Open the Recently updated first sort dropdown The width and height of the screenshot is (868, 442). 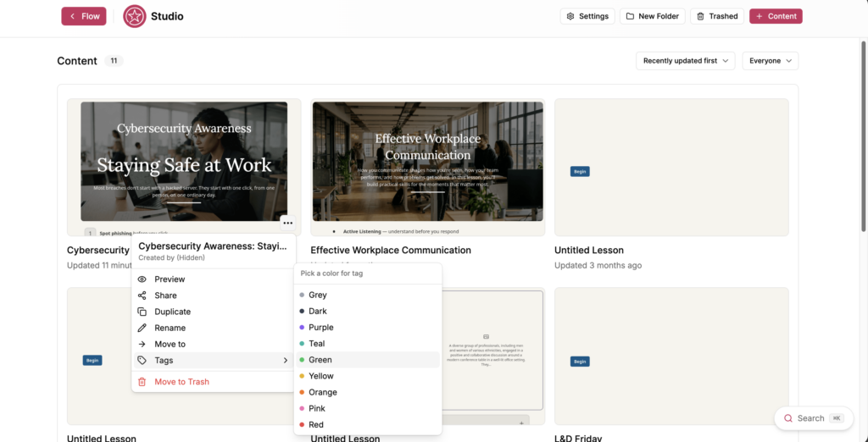(685, 61)
